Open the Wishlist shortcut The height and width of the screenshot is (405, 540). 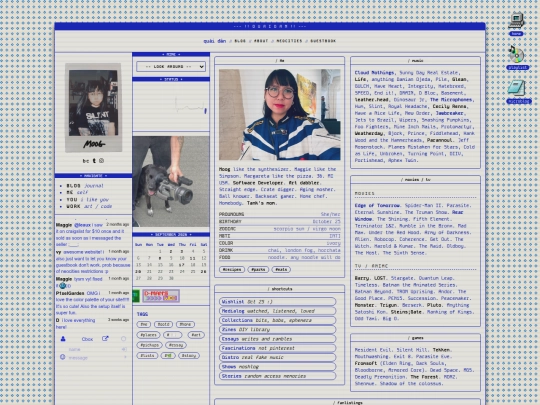click(278, 302)
